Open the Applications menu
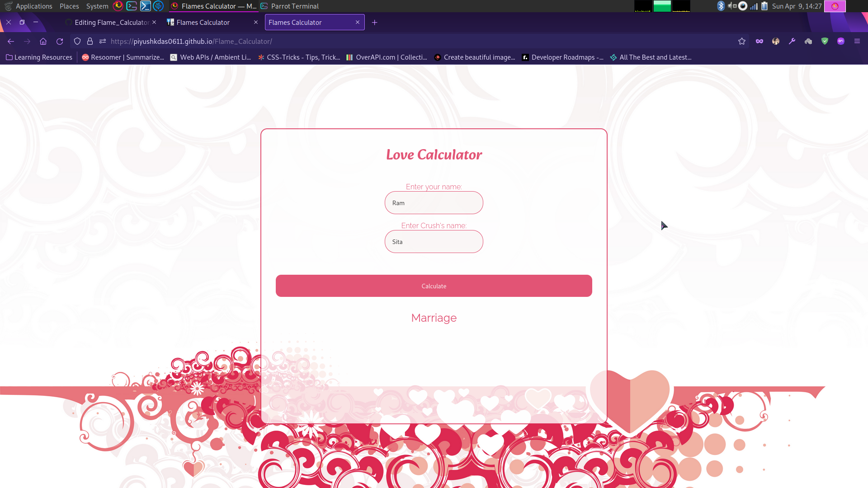The height and width of the screenshot is (488, 868). (34, 6)
